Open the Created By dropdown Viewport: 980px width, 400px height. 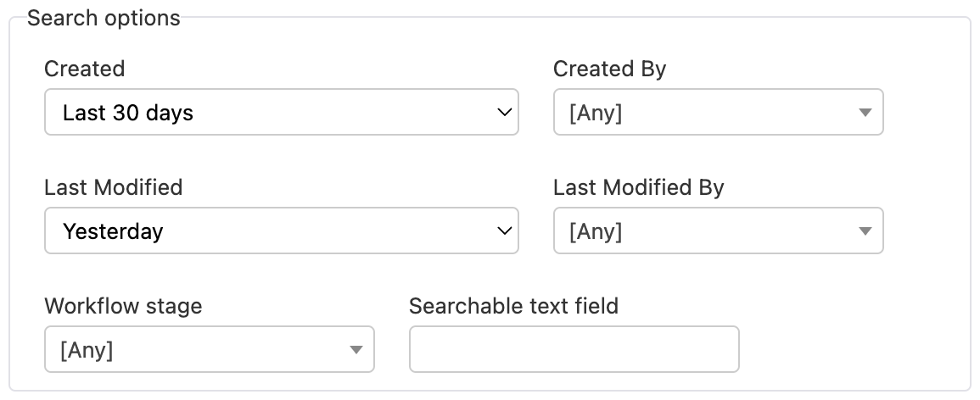[718, 113]
